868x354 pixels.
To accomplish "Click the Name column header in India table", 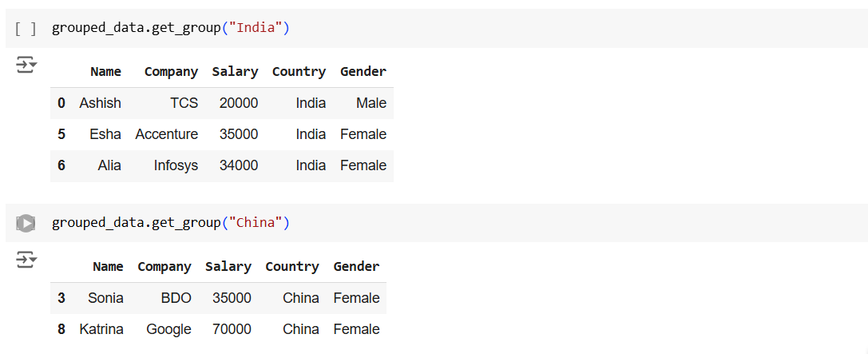I will point(105,72).
